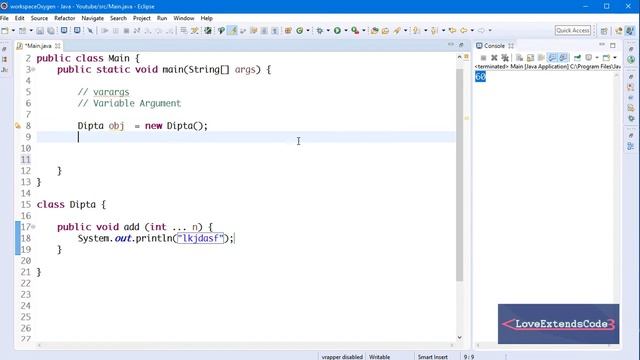Open the File menu
The image size is (640, 360).
point(4,18)
